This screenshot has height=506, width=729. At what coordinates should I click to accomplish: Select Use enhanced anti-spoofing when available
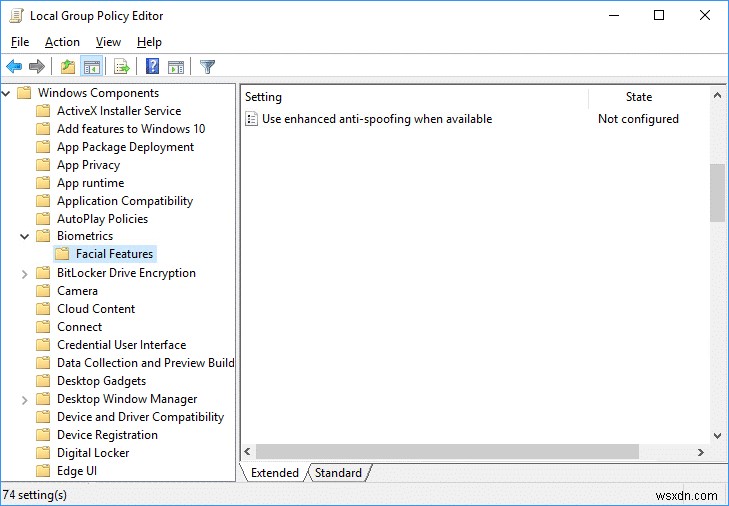click(377, 119)
